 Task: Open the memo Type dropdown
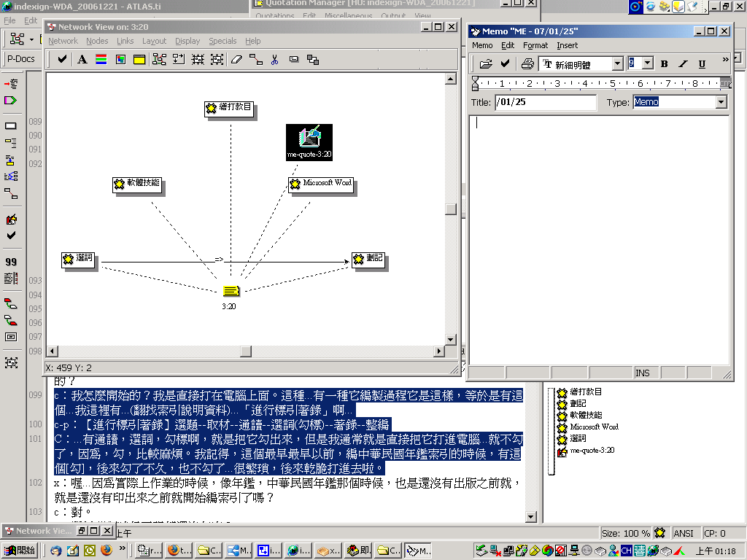721,102
